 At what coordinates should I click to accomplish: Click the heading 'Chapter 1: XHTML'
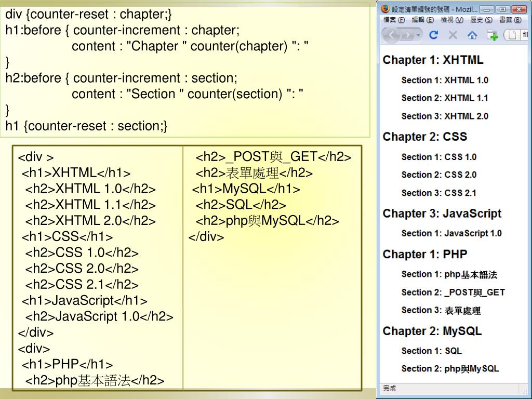point(433,60)
